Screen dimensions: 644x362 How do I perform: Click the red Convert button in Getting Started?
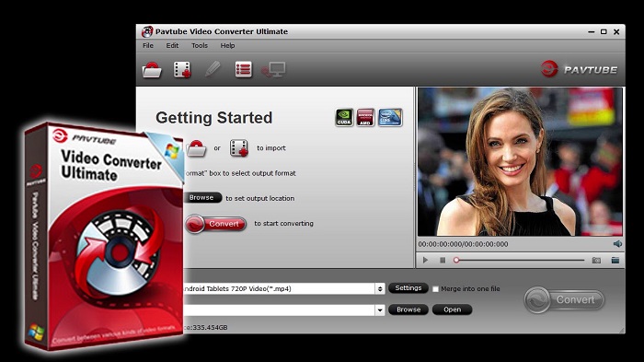pyautogui.click(x=215, y=224)
